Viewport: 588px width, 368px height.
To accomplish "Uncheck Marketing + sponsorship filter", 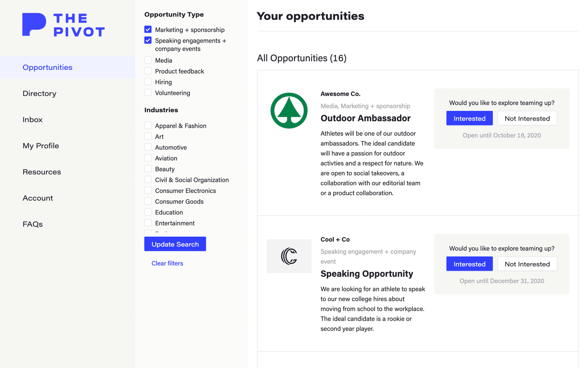I will pos(148,29).
